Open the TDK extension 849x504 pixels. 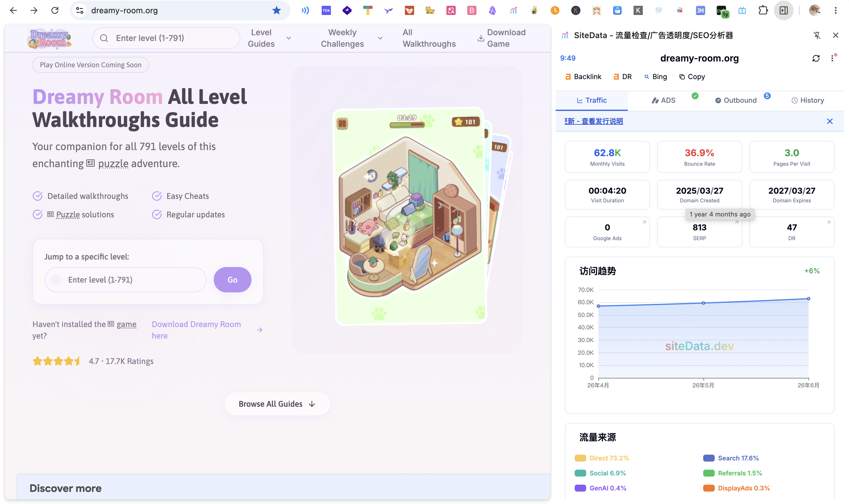coord(326,10)
